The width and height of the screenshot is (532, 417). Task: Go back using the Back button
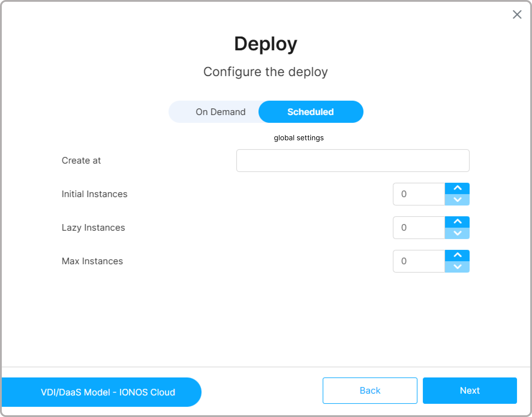[370, 391]
